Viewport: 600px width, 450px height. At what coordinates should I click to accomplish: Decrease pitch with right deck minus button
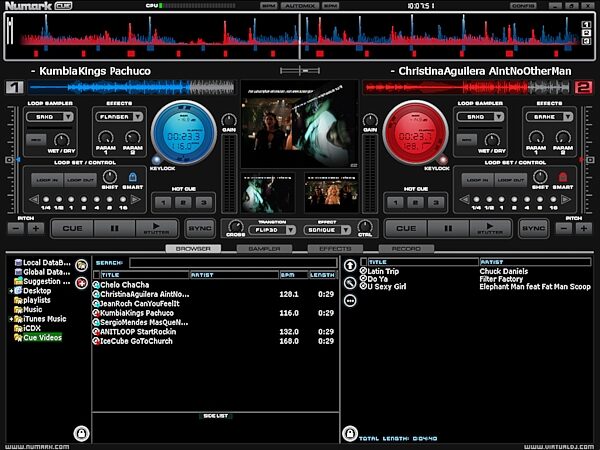(564, 228)
